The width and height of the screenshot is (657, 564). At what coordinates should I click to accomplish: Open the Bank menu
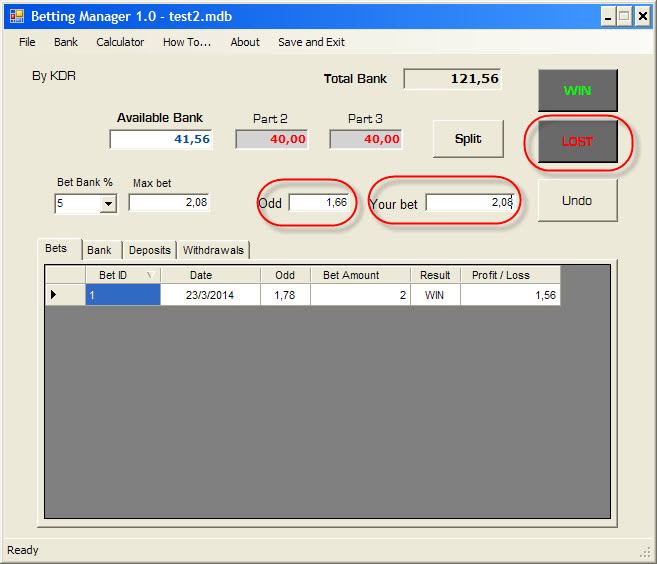point(66,42)
